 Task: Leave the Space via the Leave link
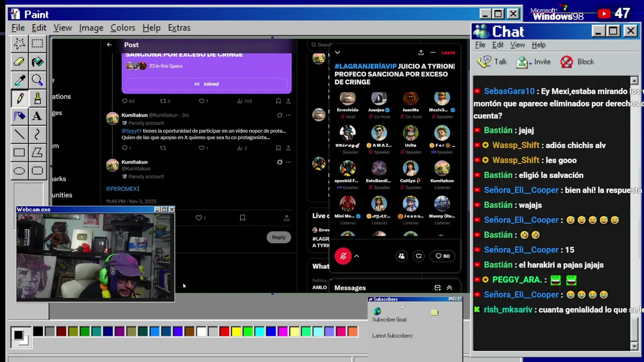tap(448, 52)
